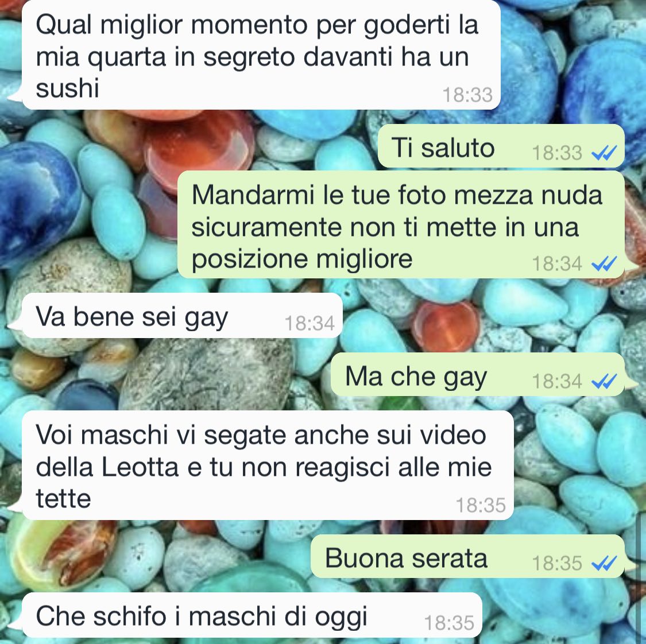The height and width of the screenshot is (644, 646).
Task: Select the message starting "Qual miglior momento"
Action: [x=261, y=55]
